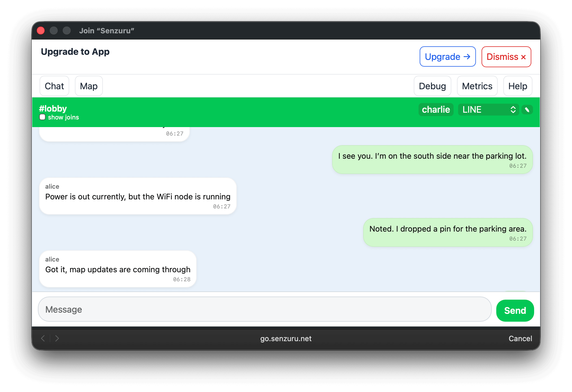Viewport: 572px width, 392px height.
Task: Enable the show joins checkbox
Action: tap(42, 117)
